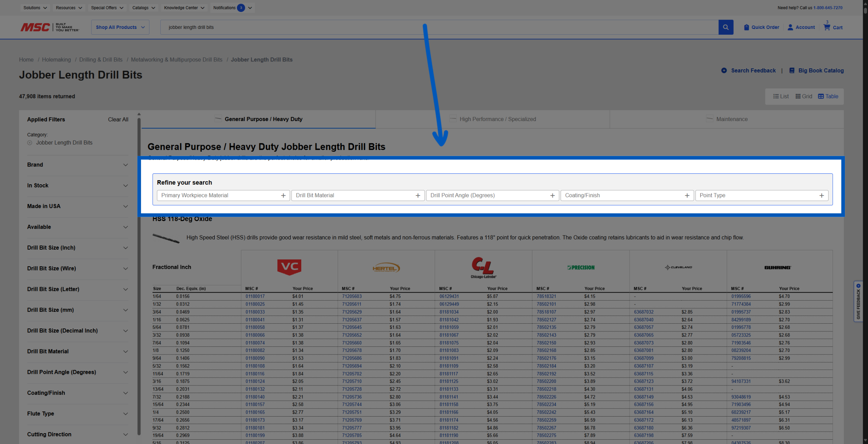Open MSC item 71205603
This screenshot has width=868, height=444.
[352, 296]
